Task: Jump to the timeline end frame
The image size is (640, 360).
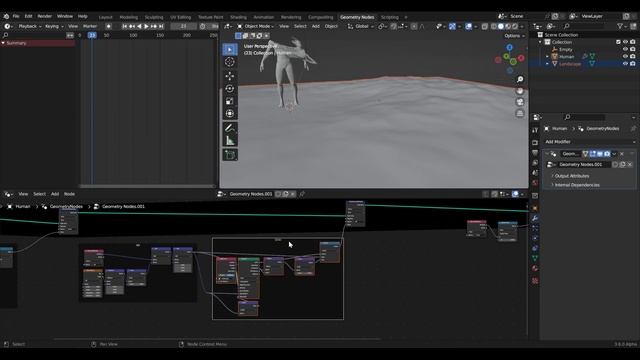Action: point(161,26)
